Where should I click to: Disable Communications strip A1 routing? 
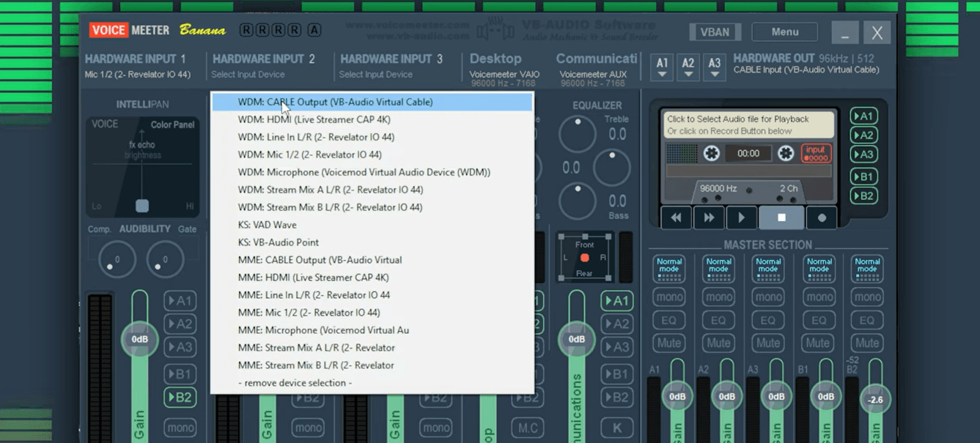[x=617, y=301]
